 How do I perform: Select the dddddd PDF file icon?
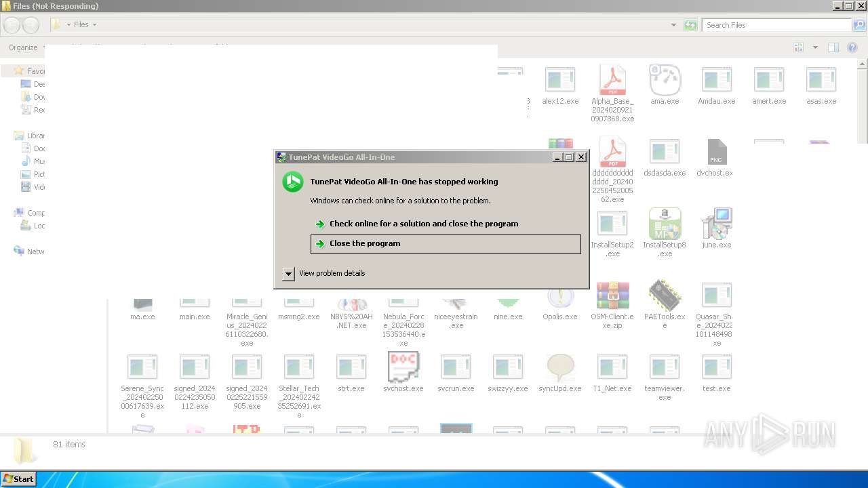pos(612,152)
